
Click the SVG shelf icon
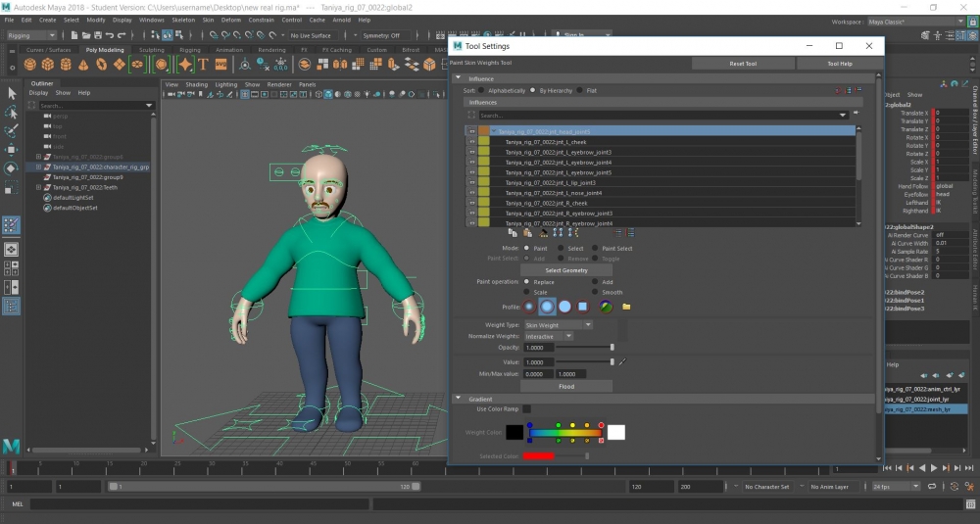pyautogui.click(x=222, y=65)
